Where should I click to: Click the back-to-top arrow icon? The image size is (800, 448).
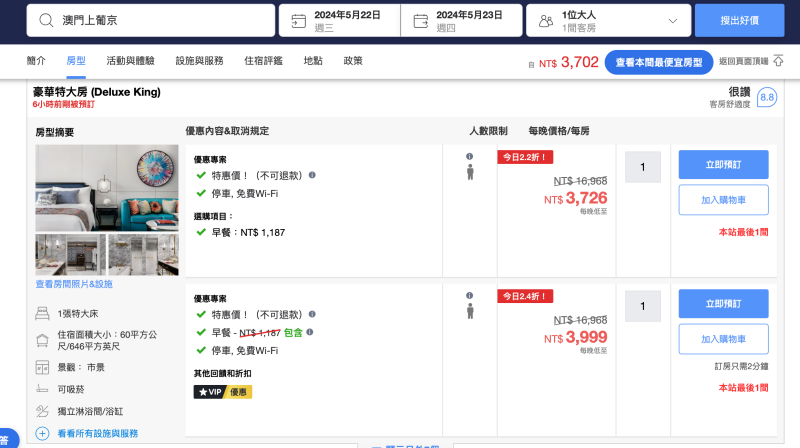click(x=778, y=61)
